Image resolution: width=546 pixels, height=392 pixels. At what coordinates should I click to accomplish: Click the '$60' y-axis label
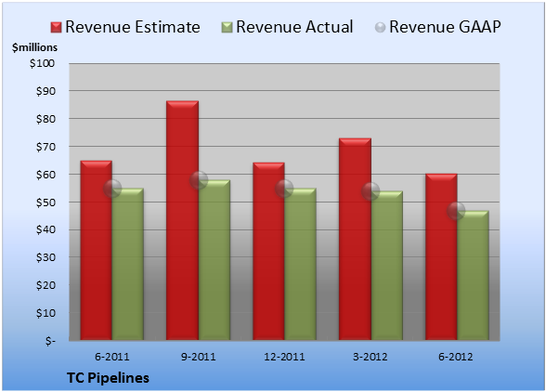tap(45, 175)
